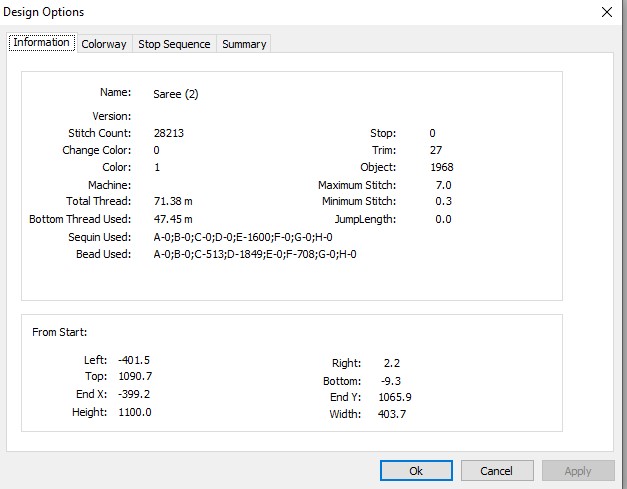Click the design name Saree (2)
Screen dimensions: 627x489
176,94
